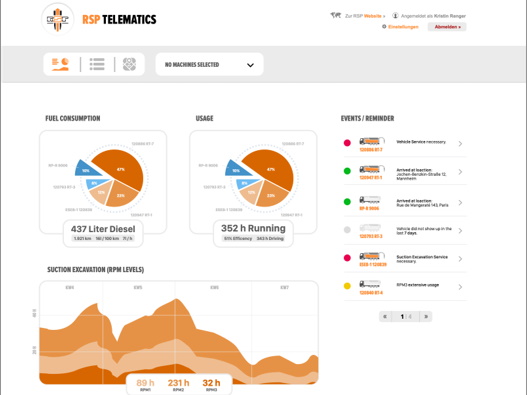
Task: Open the Einstellungen settings link
Action: click(403, 27)
